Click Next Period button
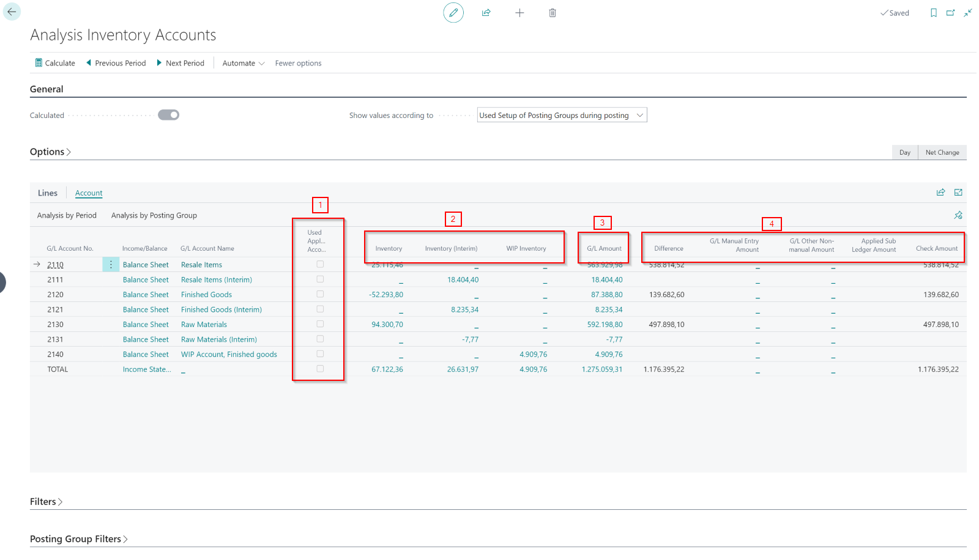 coord(181,63)
